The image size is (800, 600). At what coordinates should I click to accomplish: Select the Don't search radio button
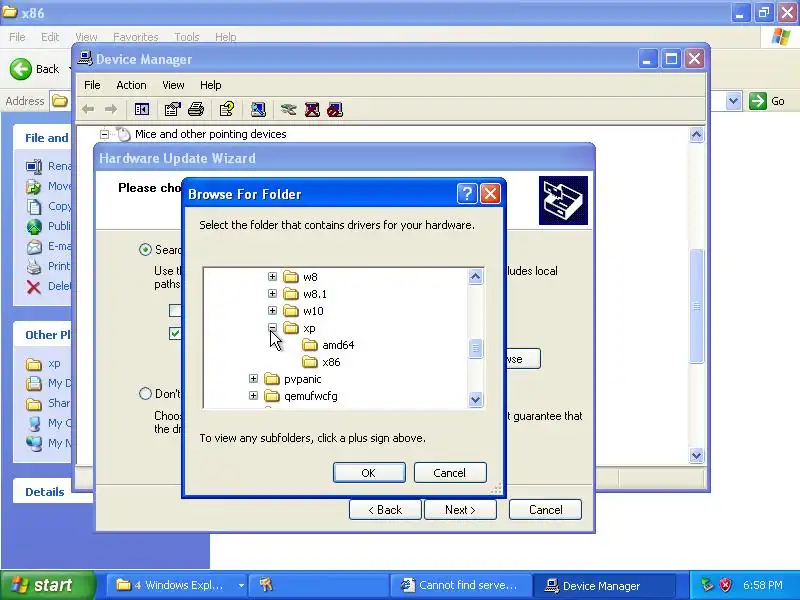(x=145, y=393)
